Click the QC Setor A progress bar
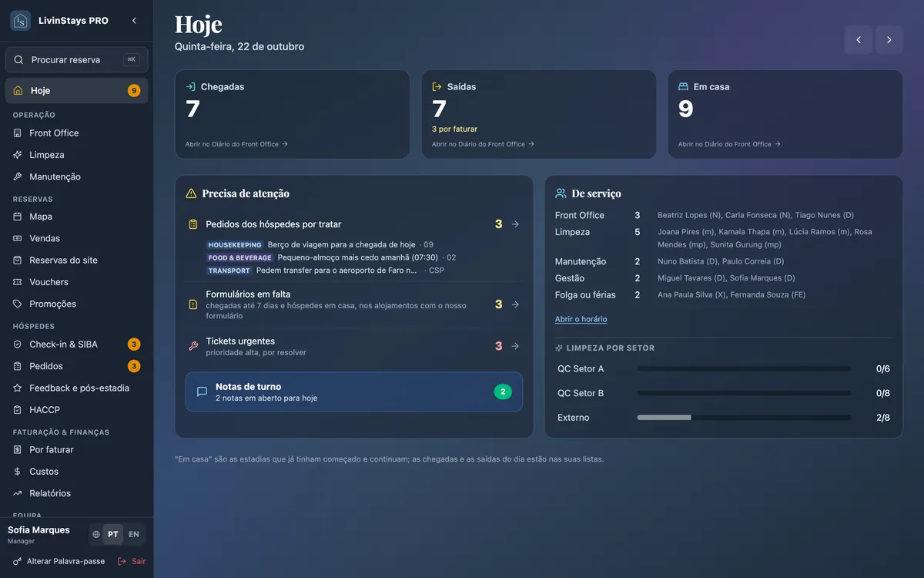This screenshot has height=578, width=924. (744, 369)
